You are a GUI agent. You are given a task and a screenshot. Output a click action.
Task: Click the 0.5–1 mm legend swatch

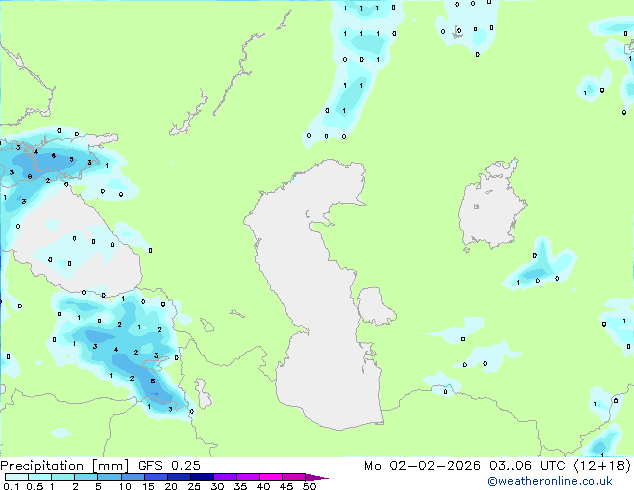[x=40, y=477]
